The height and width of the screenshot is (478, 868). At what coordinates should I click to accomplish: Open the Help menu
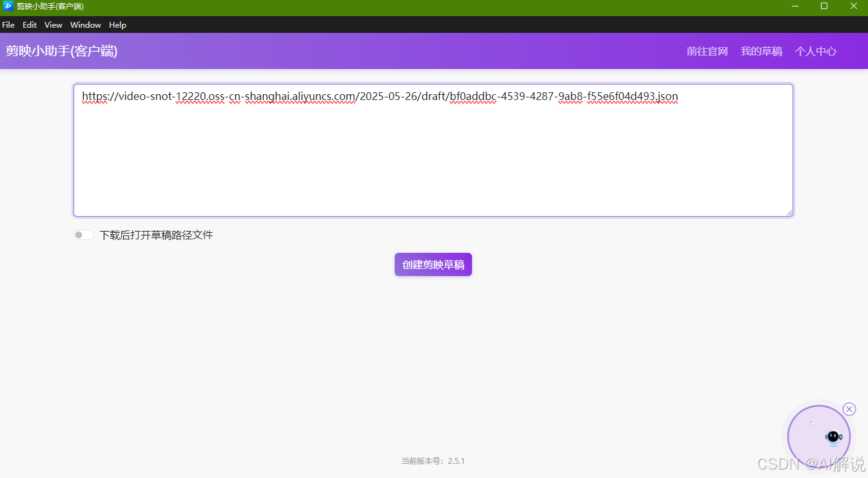pos(118,25)
